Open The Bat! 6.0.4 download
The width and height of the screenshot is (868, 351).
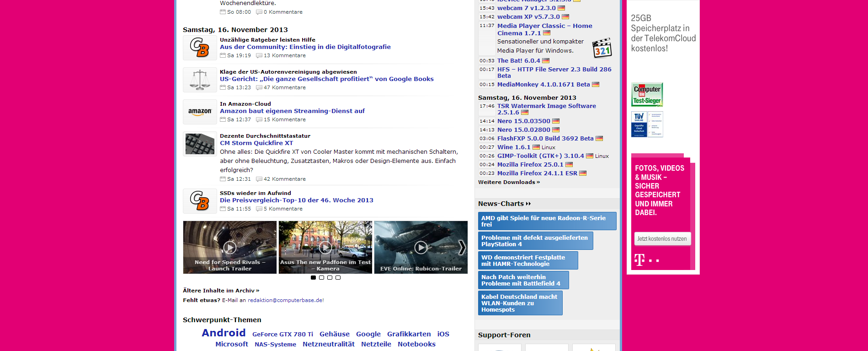click(x=518, y=60)
